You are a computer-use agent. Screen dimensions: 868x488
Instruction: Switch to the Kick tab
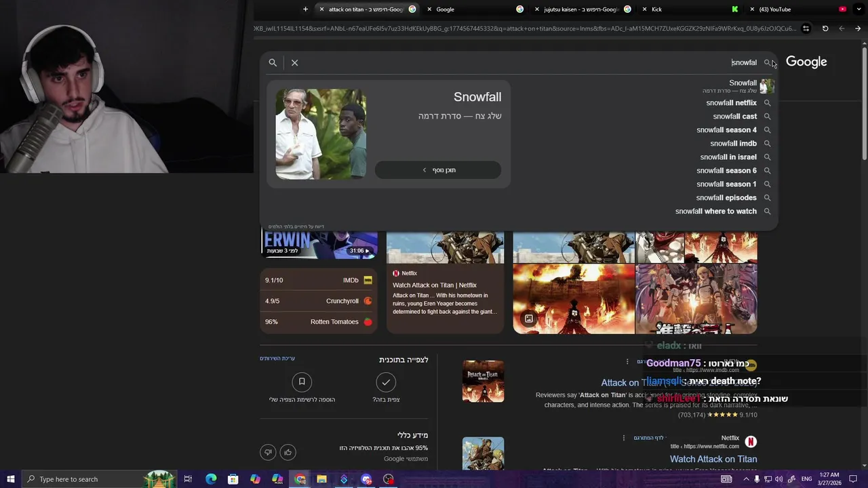click(x=692, y=9)
